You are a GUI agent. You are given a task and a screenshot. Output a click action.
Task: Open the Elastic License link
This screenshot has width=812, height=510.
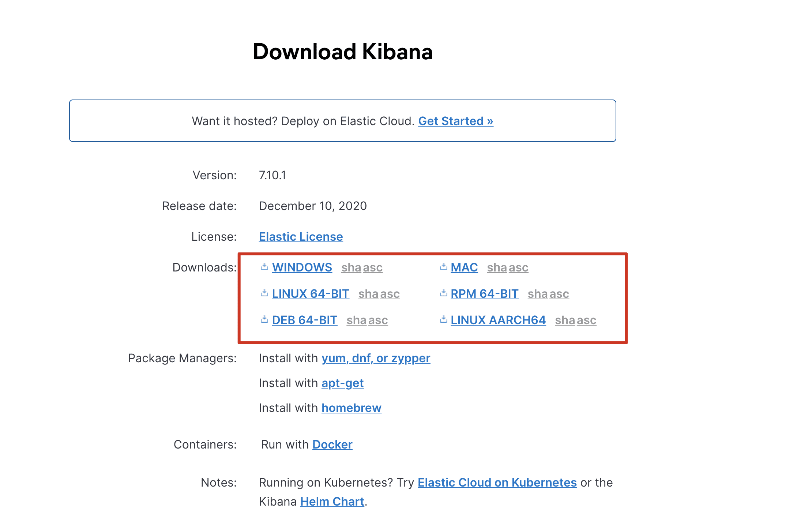pyautogui.click(x=301, y=237)
